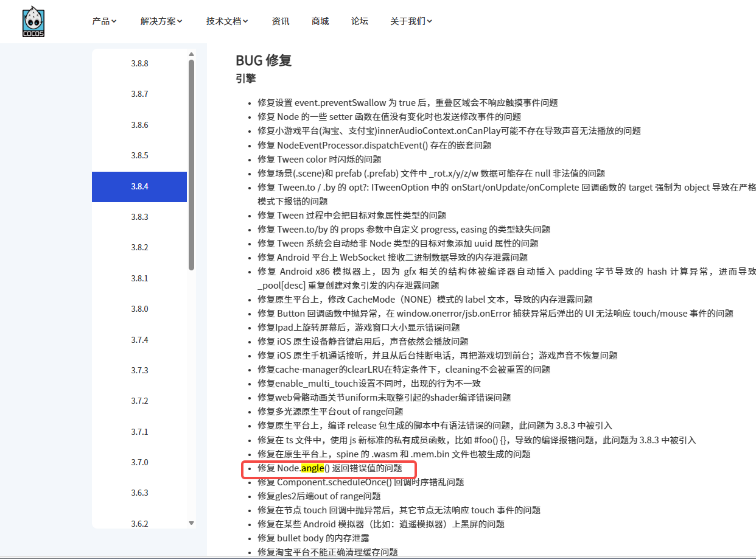756x559 pixels.
Task: Select version 3.6.2 in sidebar
Action: click(139, 524)
